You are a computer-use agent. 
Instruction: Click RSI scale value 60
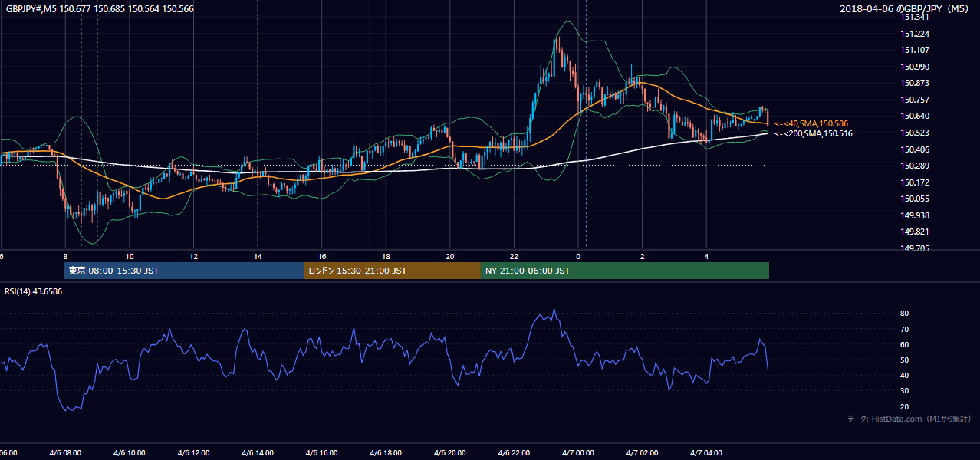point(905,344)
